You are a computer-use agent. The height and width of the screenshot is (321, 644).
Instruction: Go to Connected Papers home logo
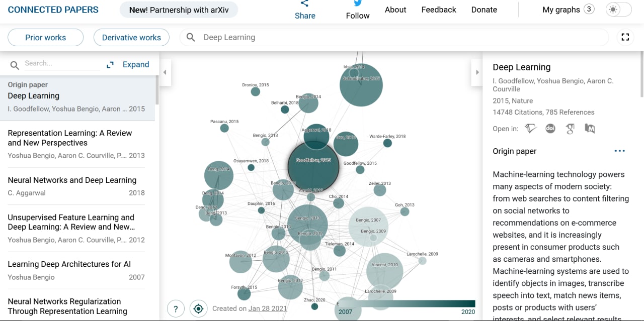(53, 10)
